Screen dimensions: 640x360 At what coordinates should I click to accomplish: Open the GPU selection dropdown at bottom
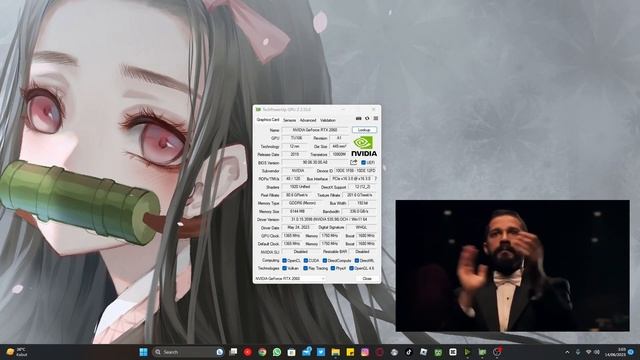[290, 278]
